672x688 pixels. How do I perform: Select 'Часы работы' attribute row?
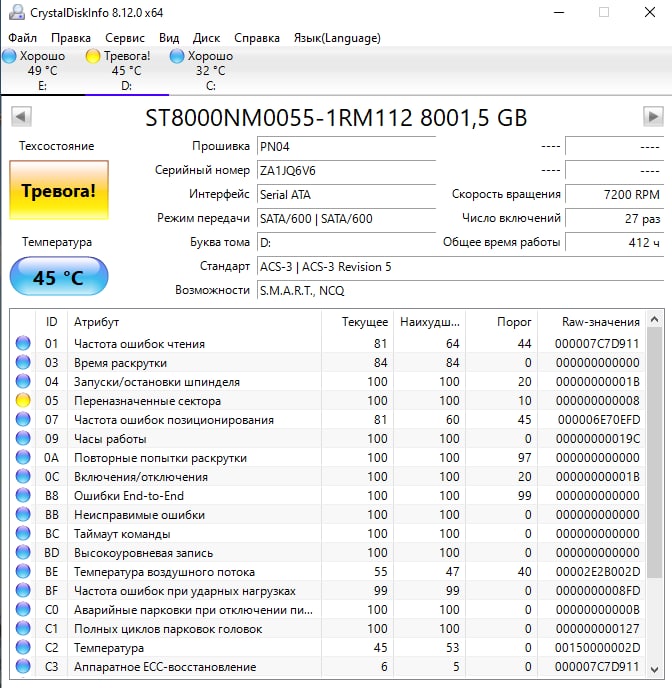coord(327,438)
